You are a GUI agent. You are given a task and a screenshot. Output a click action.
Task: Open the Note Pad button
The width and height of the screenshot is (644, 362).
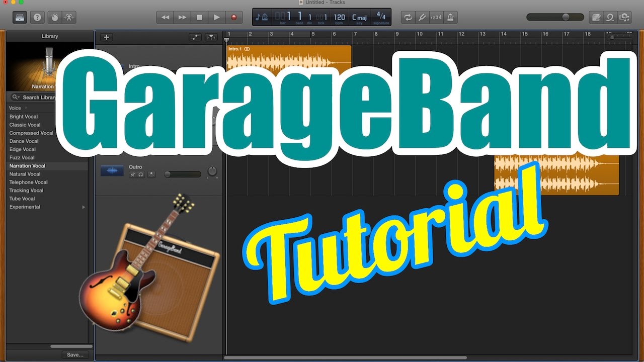pyautogui.click(x=596, y=17)
